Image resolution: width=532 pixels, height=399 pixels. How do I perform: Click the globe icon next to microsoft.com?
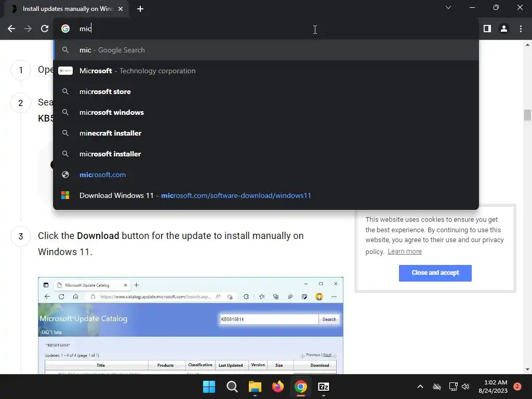[x=65, y=175]
